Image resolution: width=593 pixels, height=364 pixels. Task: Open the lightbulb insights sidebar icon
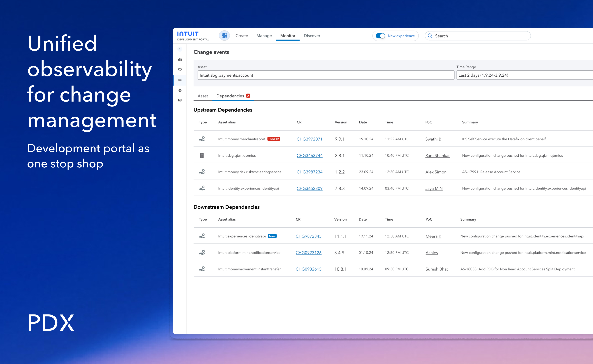point(180,90)
